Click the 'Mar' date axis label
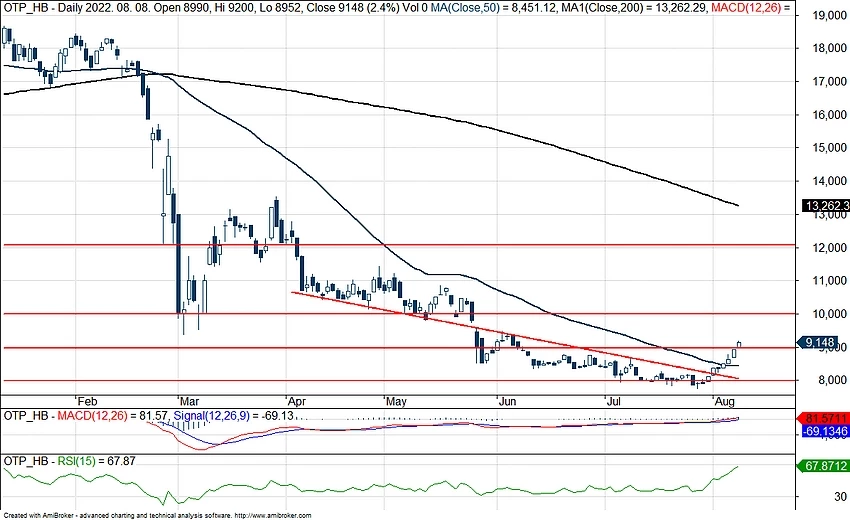This screenshot has height=520, width=850. [x=189, y=402]
